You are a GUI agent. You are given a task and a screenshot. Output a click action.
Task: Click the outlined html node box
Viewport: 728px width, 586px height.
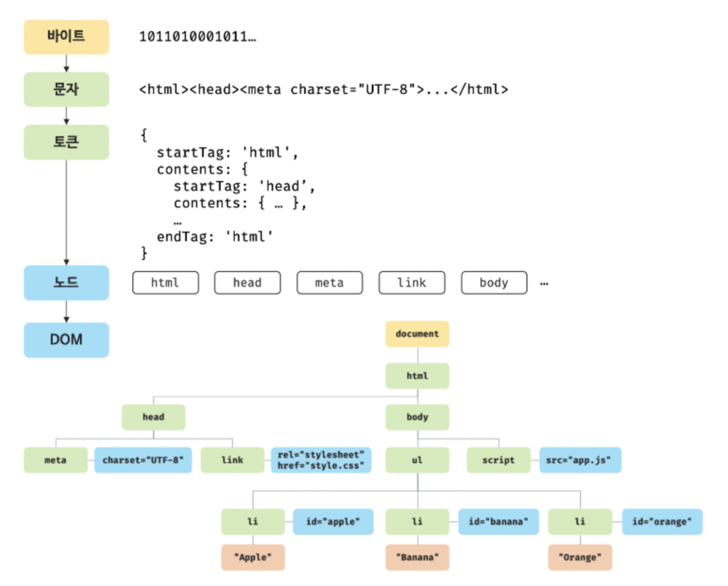(165, 282)
